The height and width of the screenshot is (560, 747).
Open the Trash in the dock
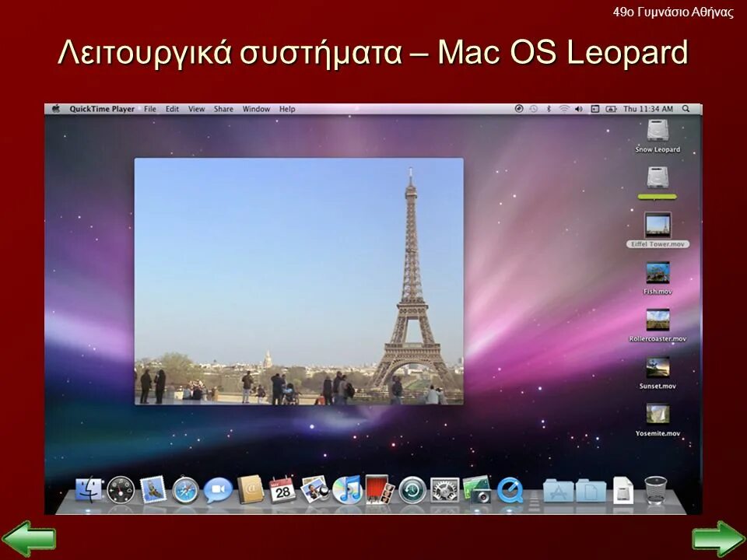[x=655, y=490]
